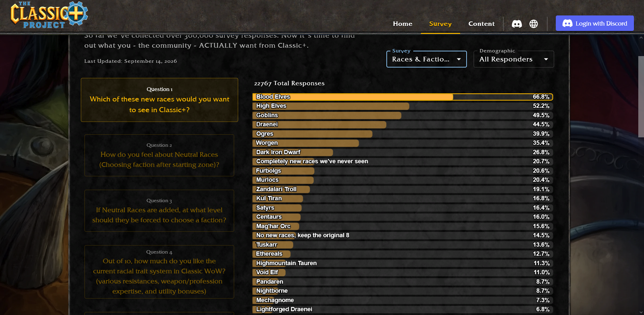
Task: Select Question 4 about racial traits
Action: [x=159, y=272]
